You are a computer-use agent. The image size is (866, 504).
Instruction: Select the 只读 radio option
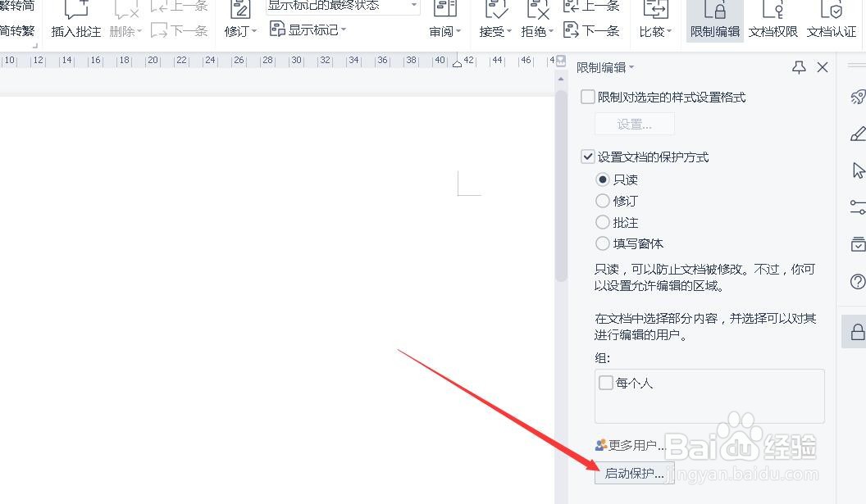pyautogui.click(x=603, y=179)
